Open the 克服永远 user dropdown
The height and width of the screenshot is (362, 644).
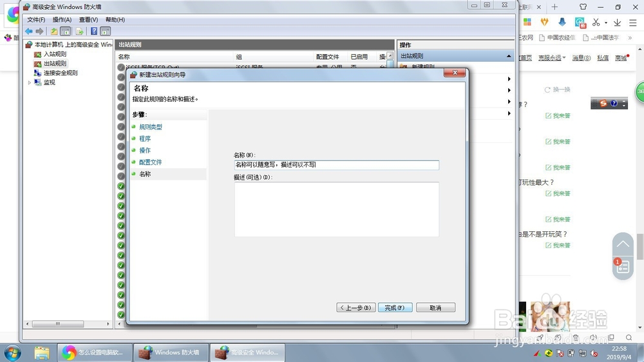coord(552,58)
